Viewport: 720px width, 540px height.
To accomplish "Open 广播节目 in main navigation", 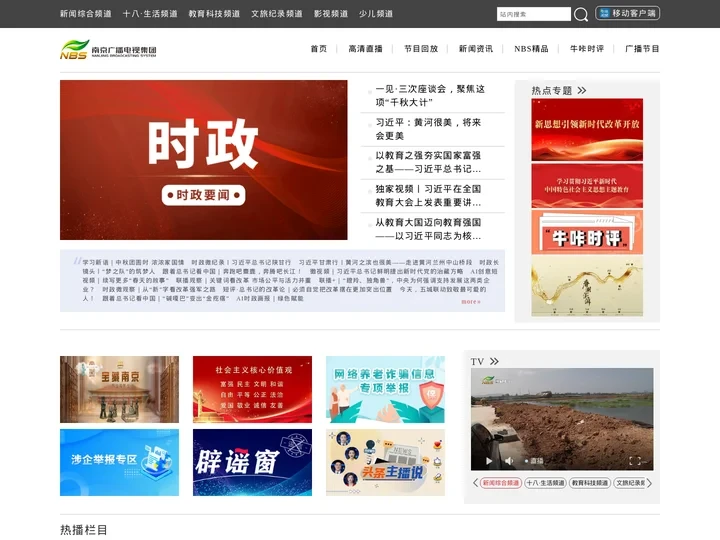I will [642, 49].
